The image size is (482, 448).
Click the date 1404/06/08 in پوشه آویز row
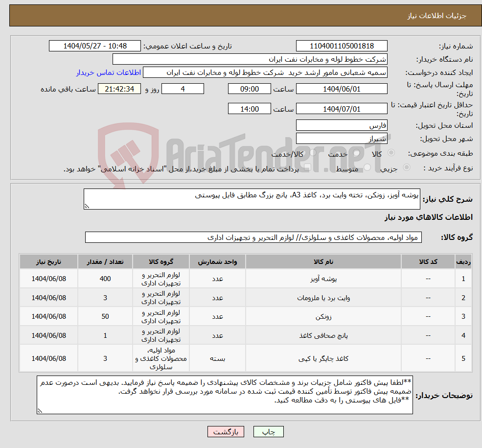[48, 279]
